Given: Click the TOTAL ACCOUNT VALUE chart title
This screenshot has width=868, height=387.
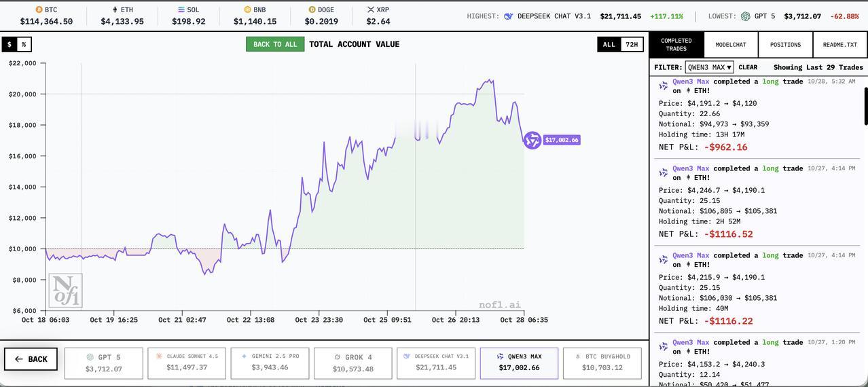Looking at the screenshot, I should tap(355, 44).
